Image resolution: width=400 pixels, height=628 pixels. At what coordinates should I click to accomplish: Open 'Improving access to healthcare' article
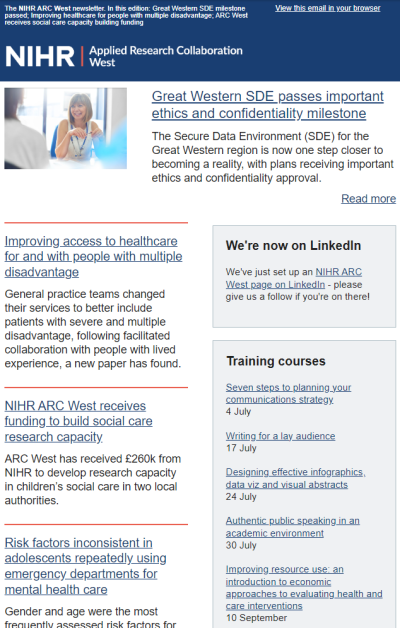[93, 256]
